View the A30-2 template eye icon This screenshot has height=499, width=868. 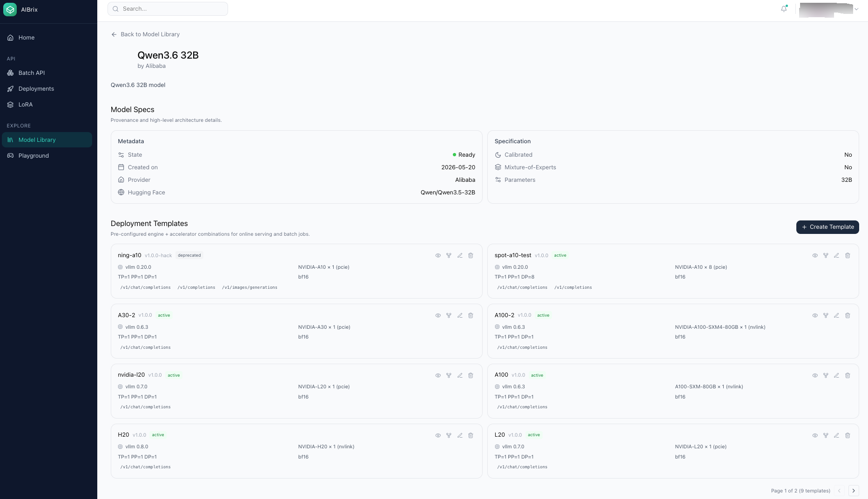438,315
